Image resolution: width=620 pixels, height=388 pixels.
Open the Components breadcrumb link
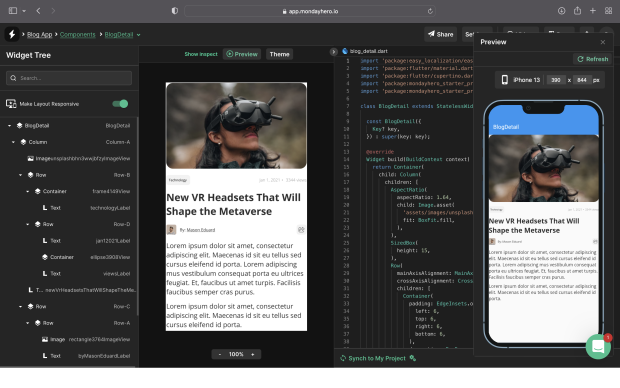[78, 34]
